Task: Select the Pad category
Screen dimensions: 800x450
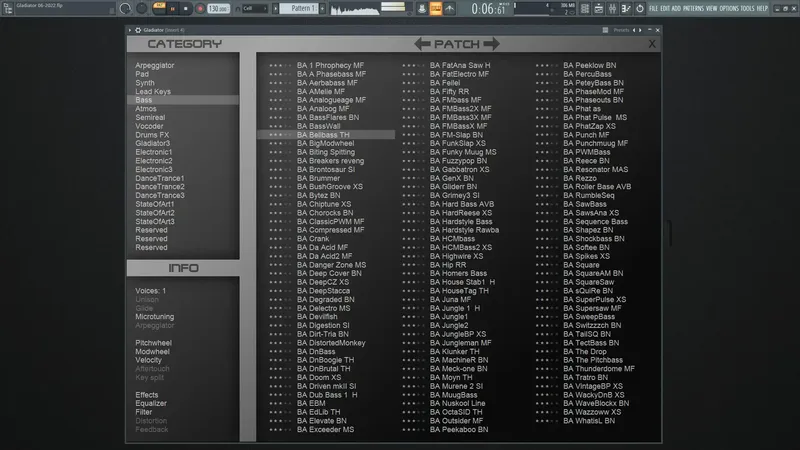Action: (142, 74)
